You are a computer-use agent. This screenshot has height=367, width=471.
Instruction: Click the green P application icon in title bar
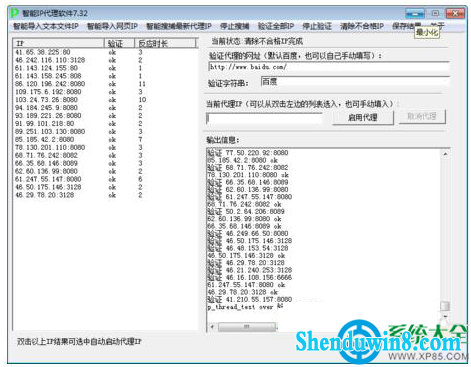(15, 13)
